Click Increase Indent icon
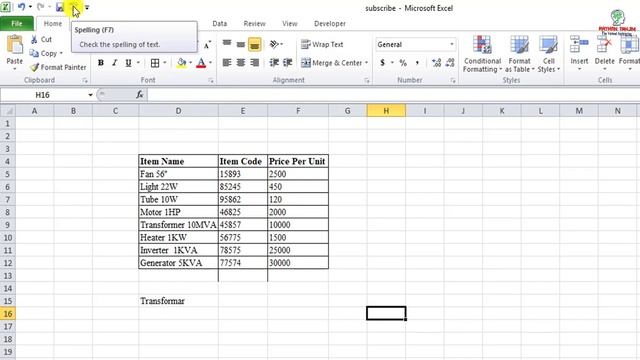The image size is (640, 360). click(287, 63)
